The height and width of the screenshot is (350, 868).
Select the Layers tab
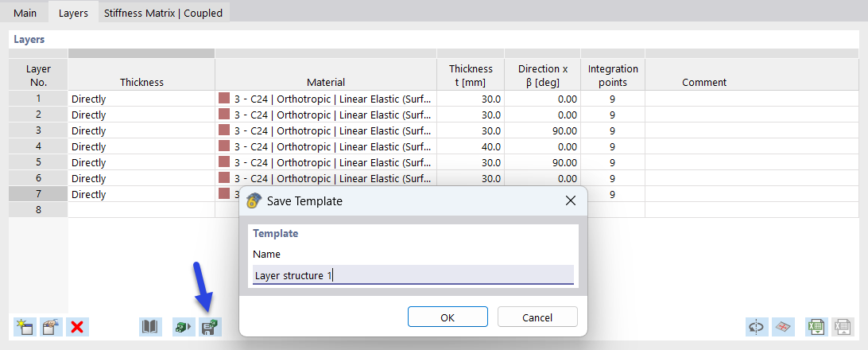73,13
